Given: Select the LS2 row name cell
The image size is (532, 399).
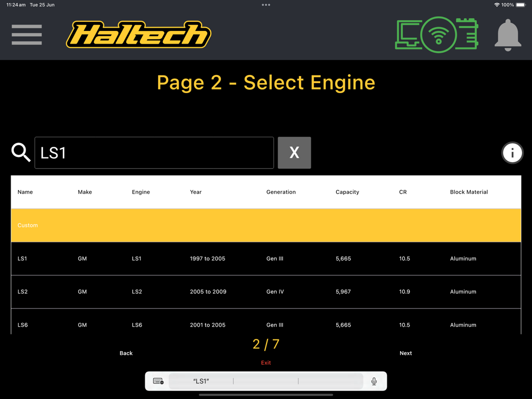Looking at the screenshot, I should point(22,292).
